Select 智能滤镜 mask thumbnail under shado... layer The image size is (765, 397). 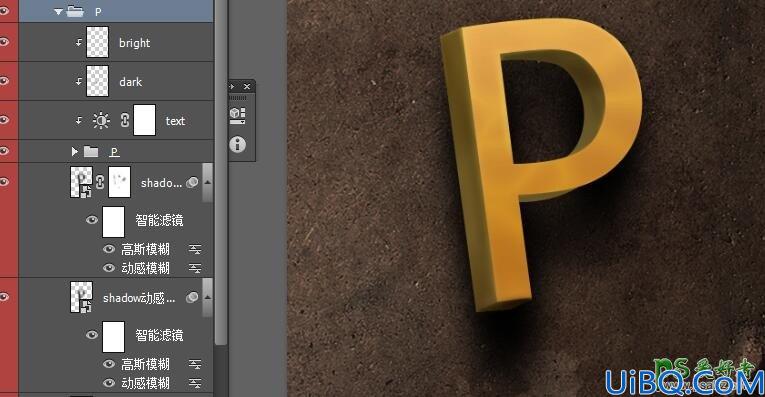tap(113, 221)
